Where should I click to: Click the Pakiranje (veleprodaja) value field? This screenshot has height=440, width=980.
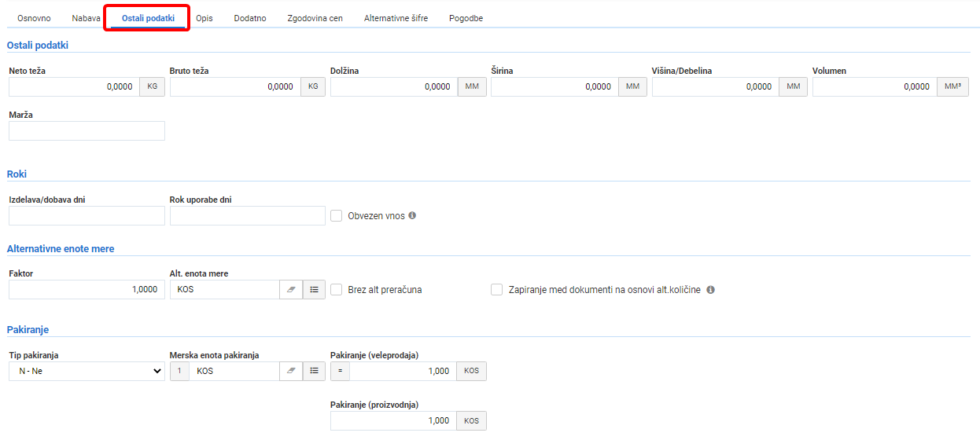(x=403, y=371)
